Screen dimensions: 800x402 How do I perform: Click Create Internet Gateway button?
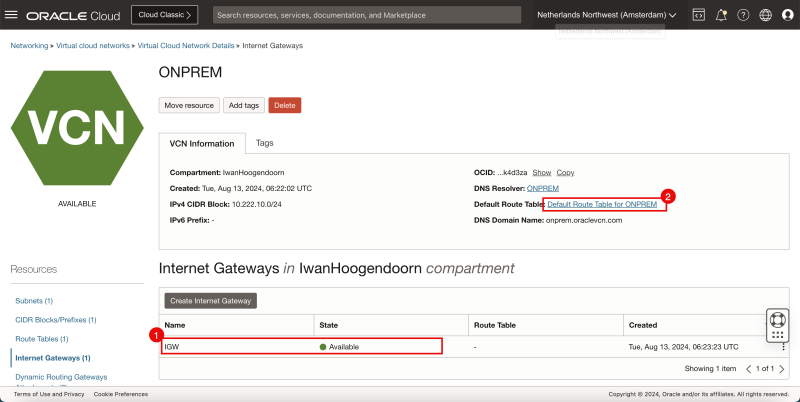point(211,300)
